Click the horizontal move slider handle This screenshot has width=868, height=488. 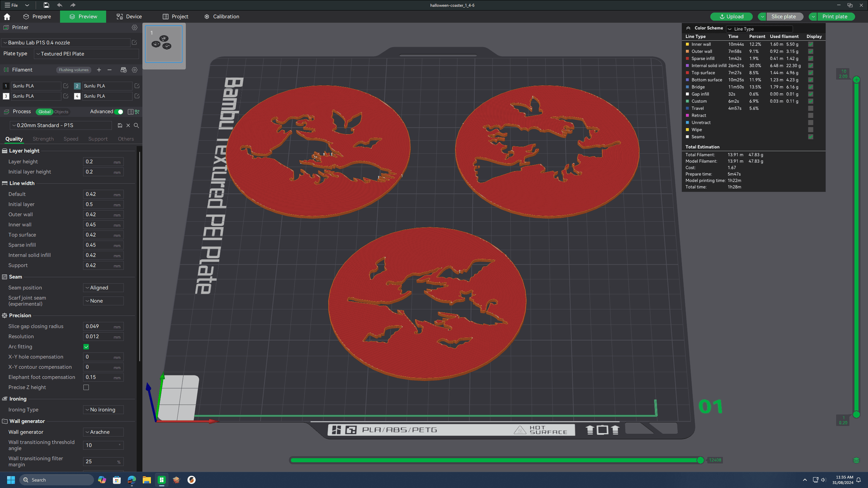tap(700, 460)
